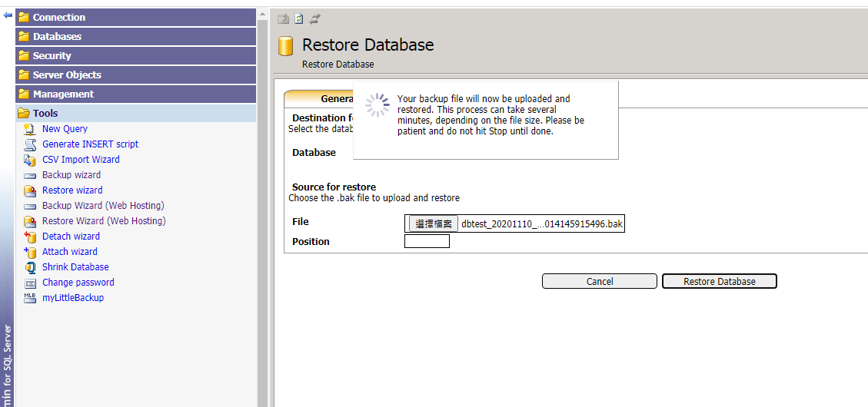Click the Attach wizard icon
868x407 pixels.
[30, 252]
